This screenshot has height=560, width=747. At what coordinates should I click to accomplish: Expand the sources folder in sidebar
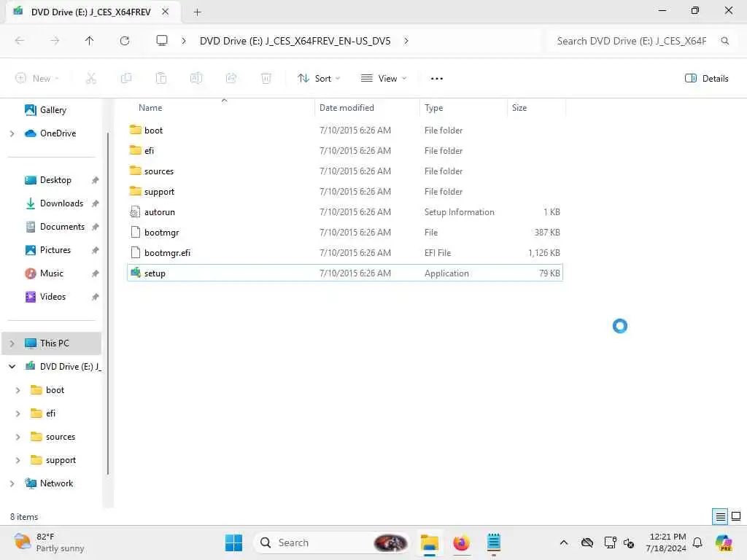coord(18,437)
